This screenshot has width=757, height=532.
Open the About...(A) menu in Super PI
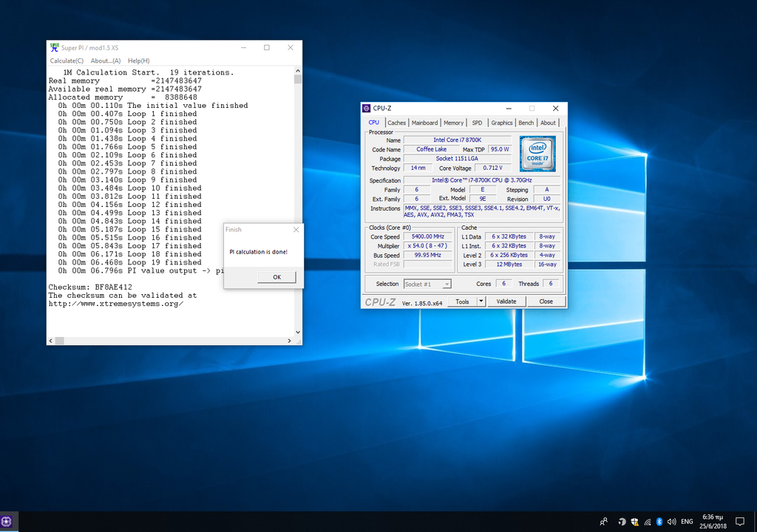click(x=106, y=61)
